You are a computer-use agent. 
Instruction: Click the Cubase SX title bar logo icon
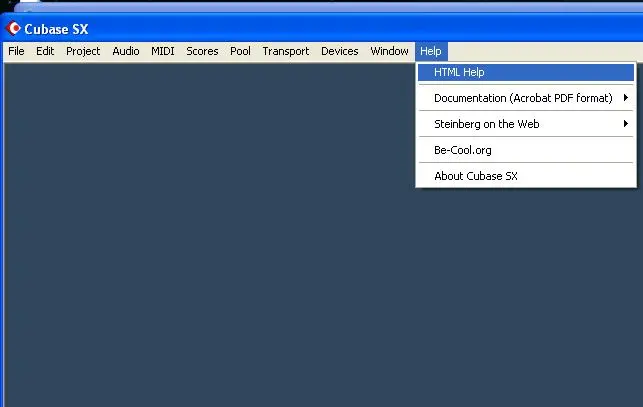(x=13, y=28)
